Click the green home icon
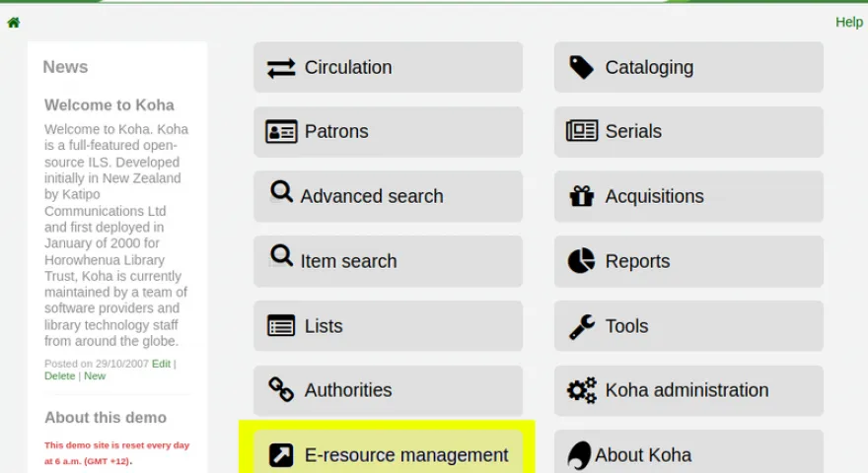 coord(13,22)
